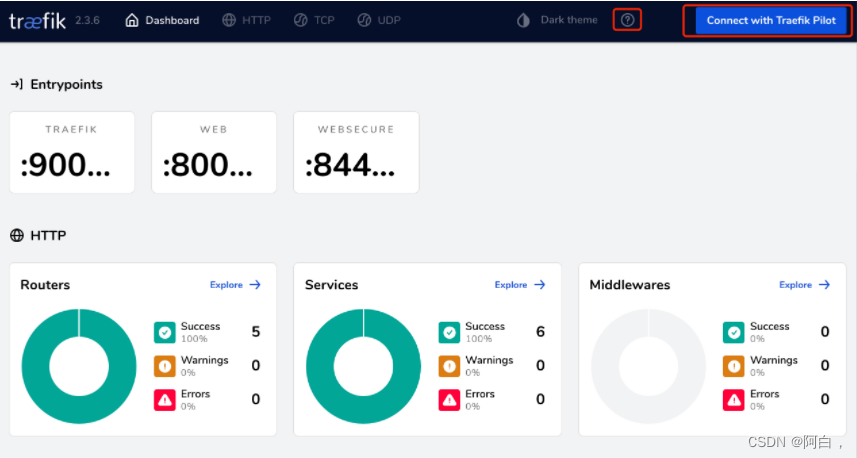Open the Dashboard tab
This screenshot has width=857, height=458.
click(x=162, y=20)
